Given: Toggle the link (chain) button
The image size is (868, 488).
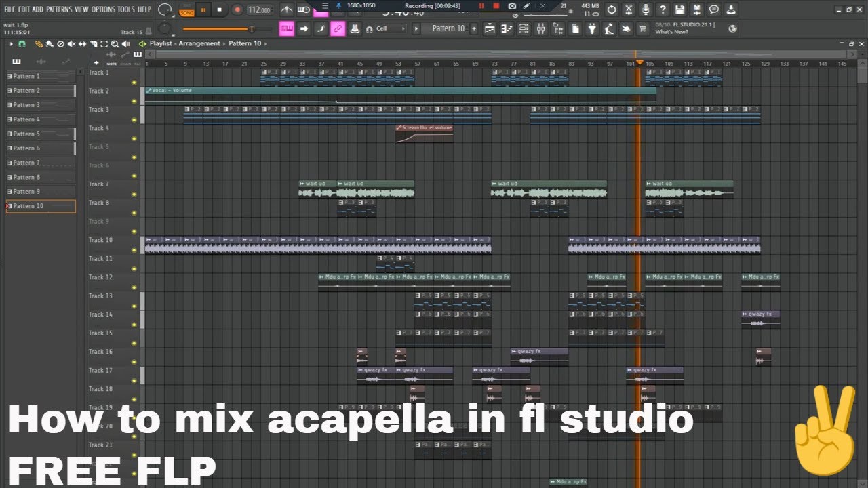Looking at the screenshot, I should coord(337,28).
